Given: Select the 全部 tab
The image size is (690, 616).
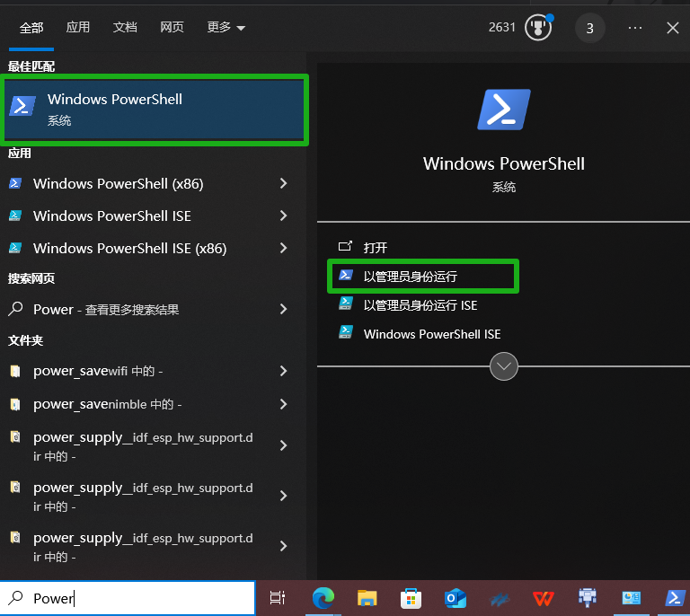Looking at the screenshot, I should click(x=31, y=28).
